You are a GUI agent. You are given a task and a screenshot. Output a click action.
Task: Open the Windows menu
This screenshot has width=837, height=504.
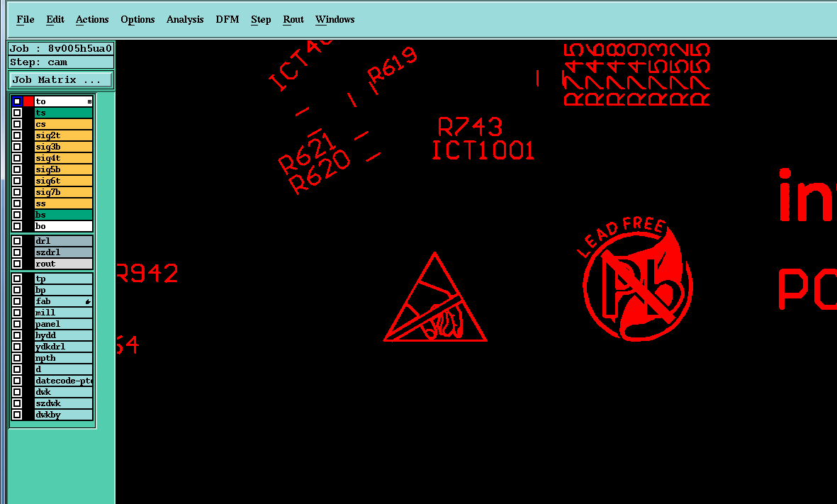pyautogui.click(x=335, y=20)
